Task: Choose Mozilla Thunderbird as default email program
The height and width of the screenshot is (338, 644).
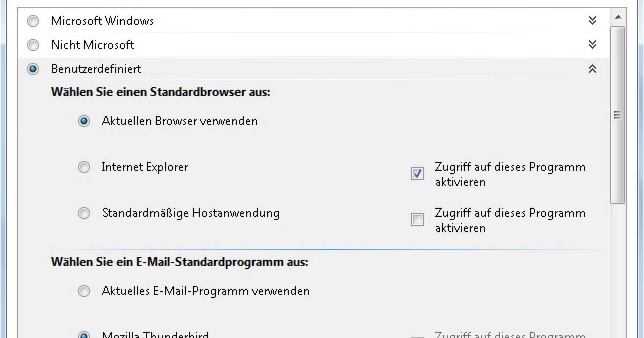Action: [84, 334]
